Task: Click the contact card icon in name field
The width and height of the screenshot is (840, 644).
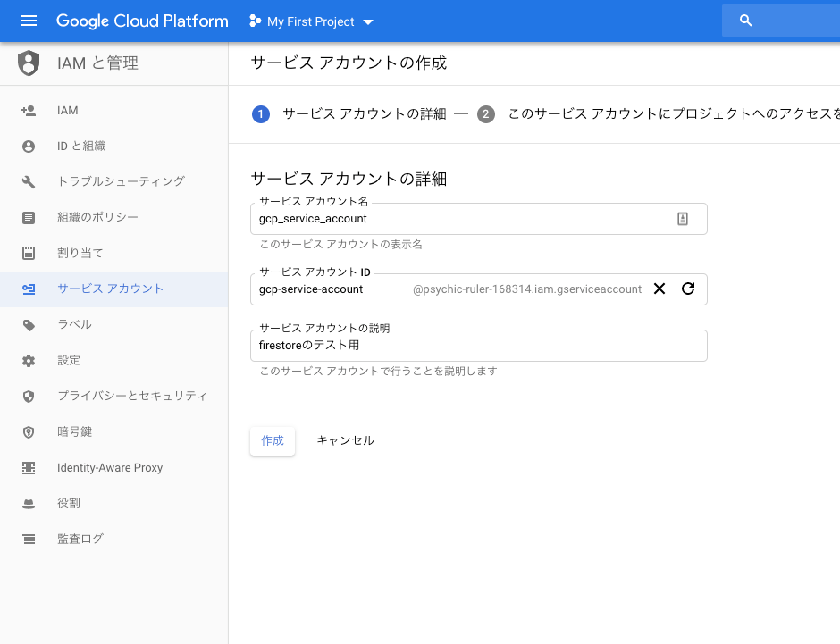Action: (683, 219)
